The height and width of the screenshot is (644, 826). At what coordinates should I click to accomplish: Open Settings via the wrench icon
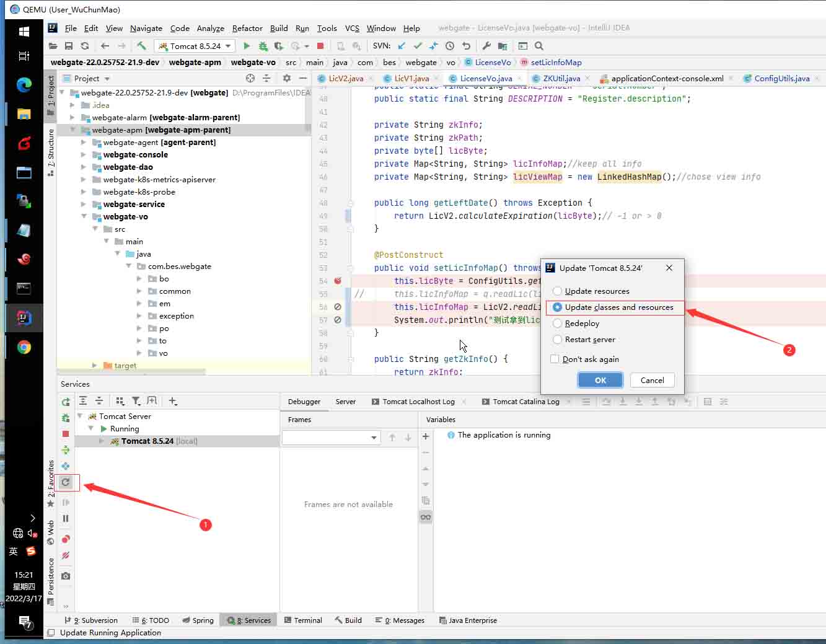point(486,46)
